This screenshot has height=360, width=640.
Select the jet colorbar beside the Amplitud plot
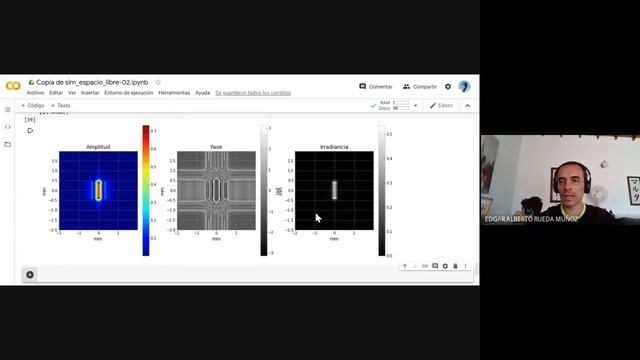(146, 191)
